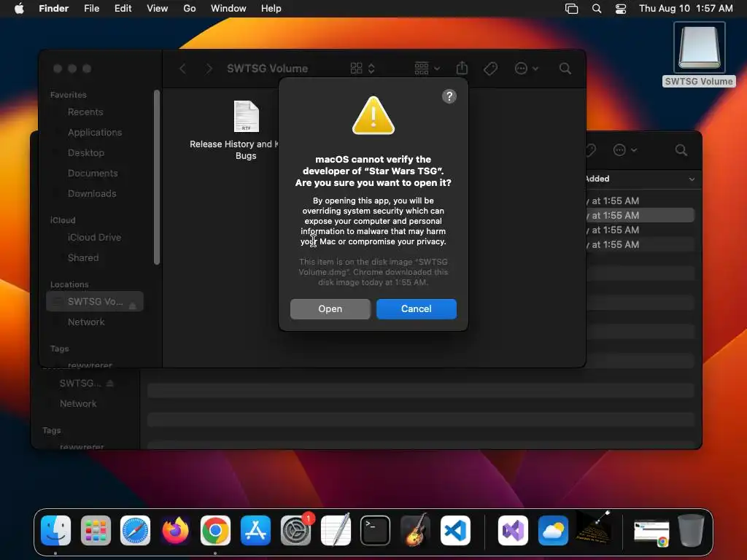The width and height of the screenshot is (747, 560).
Task: Click the front window sidebar scrollbar
Action: (x=157, y=177)
